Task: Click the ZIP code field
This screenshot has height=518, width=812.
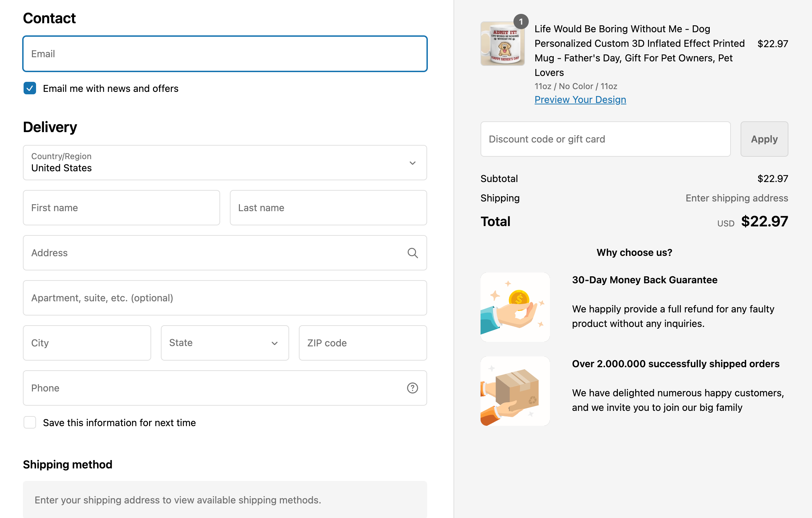Action: click(x=362, y=343)
